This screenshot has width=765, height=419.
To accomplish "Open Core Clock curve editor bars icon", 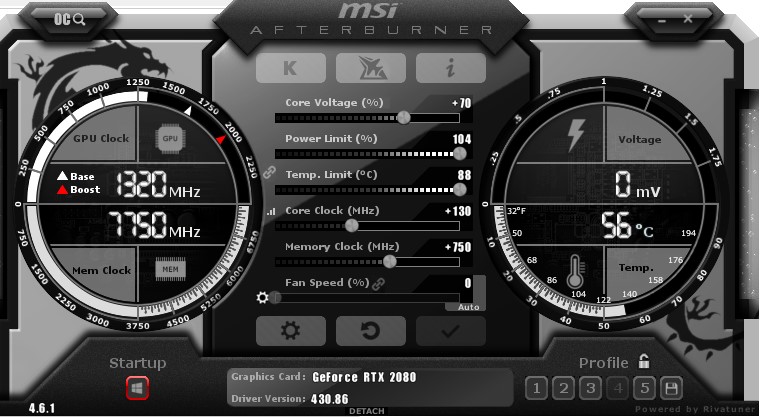I will click(x=271, y=212).
